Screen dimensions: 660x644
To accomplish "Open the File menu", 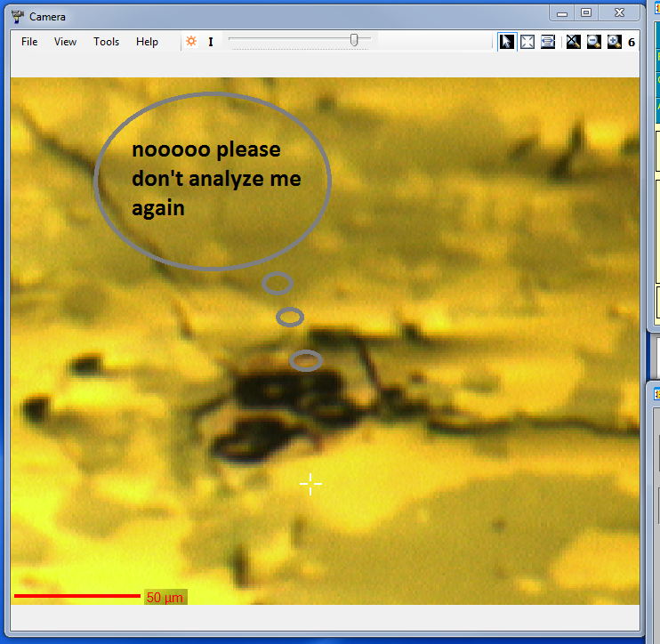I will pos(29,42).
